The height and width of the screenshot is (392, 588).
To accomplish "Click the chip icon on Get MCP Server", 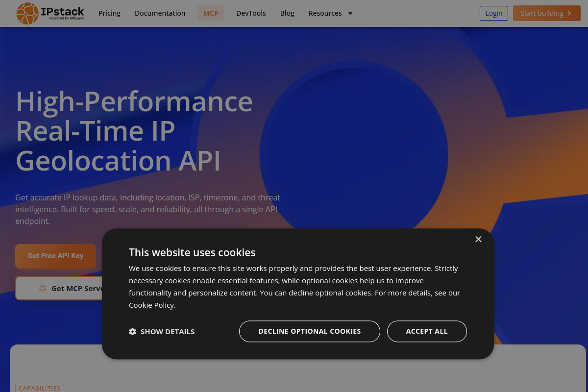I will click(43, 288).
